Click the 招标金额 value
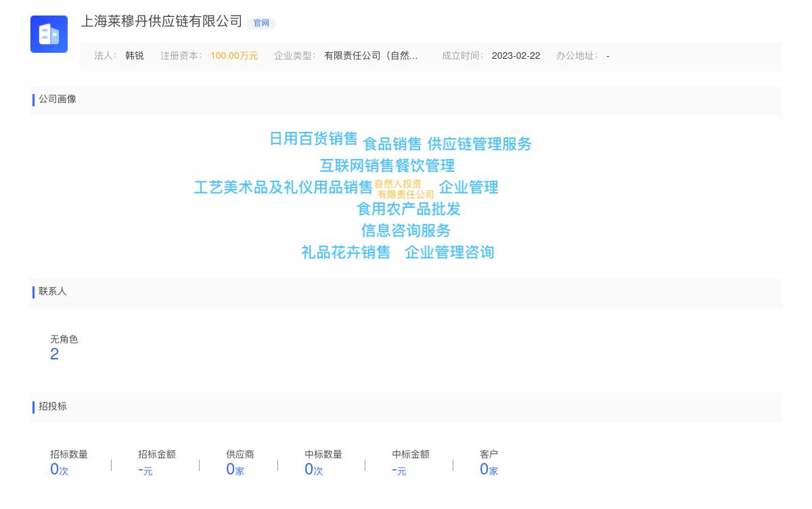The width and height of the screenshot is (812, 509). tap(145, 470)
